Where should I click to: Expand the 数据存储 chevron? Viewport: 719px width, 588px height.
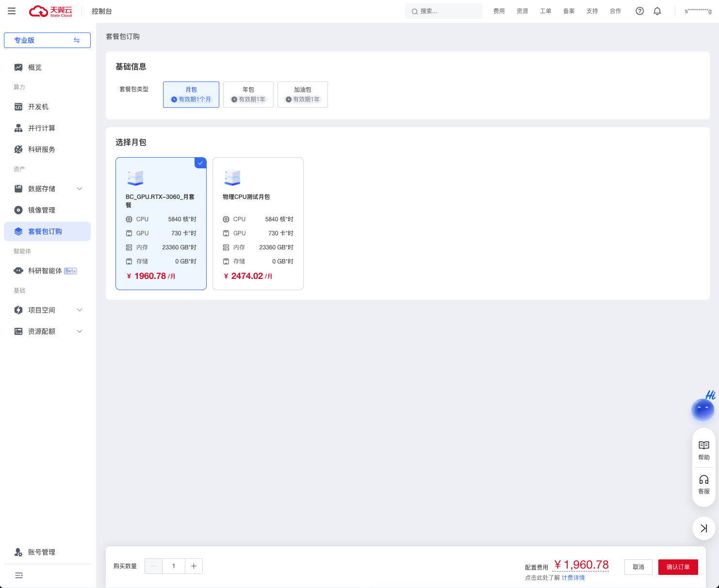(80, 189)
